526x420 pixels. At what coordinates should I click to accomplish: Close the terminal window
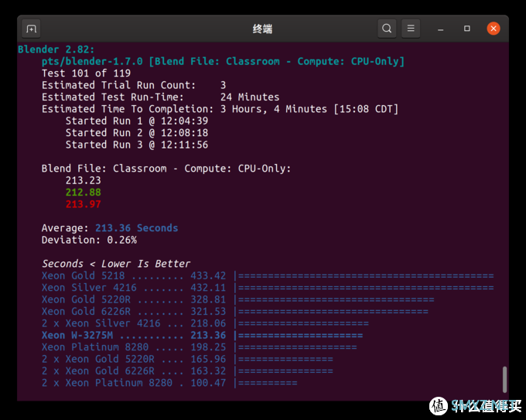coord(494,29)
